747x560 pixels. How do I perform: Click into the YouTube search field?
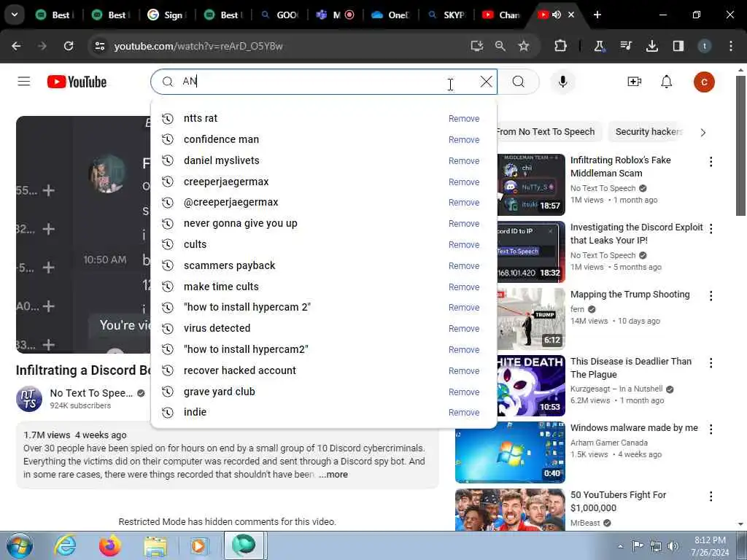click(x=324, y=82)
